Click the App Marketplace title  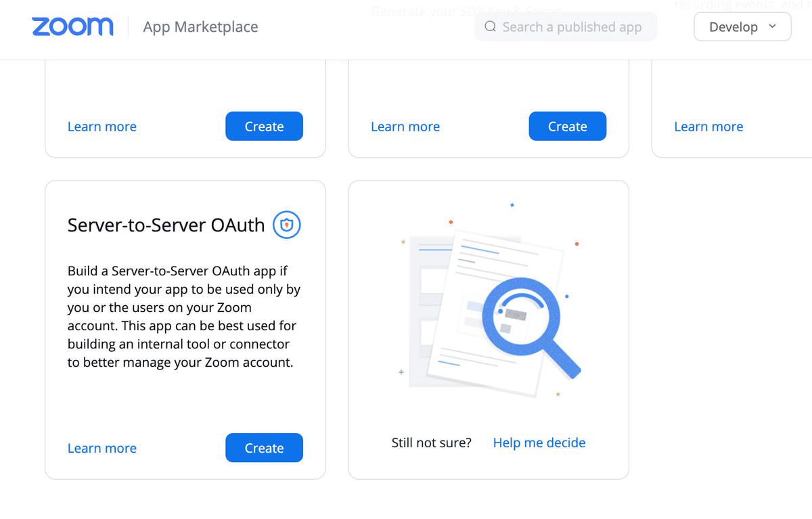tap(200, 27)
